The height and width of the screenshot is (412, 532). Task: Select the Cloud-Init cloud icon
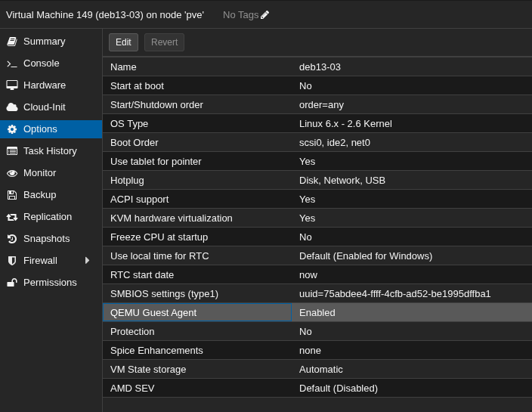click(12, 107)
